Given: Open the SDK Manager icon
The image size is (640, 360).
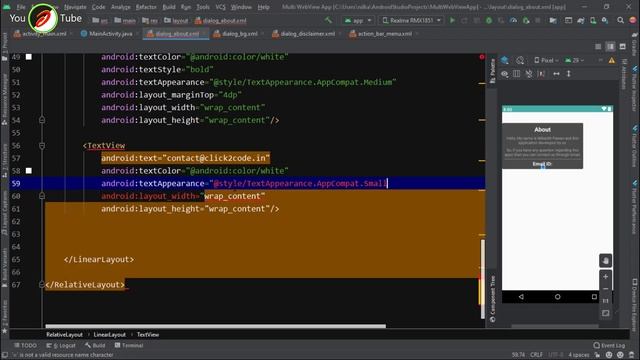Looking at the screenshot, I should click(605, 20).
